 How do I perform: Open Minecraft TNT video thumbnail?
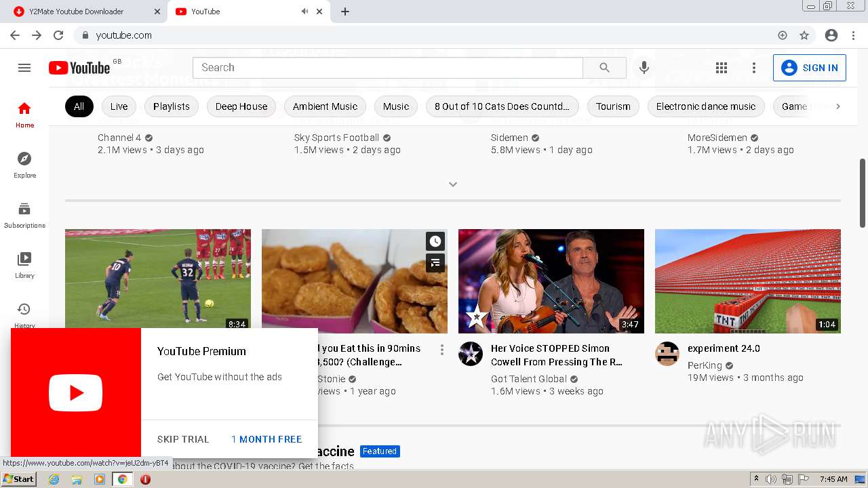coord(748,281)
